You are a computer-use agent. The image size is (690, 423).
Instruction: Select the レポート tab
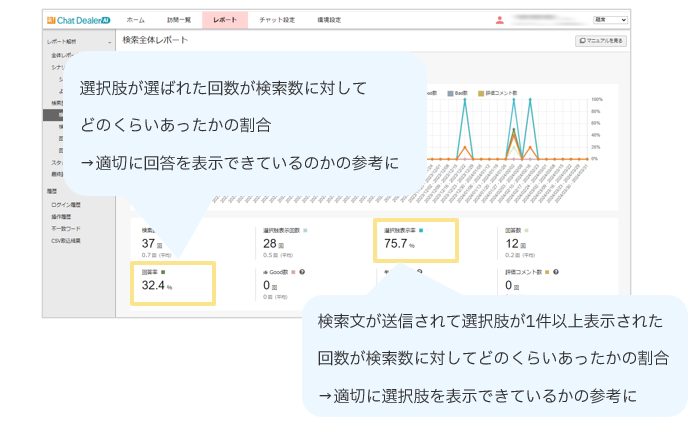(223, 20)
